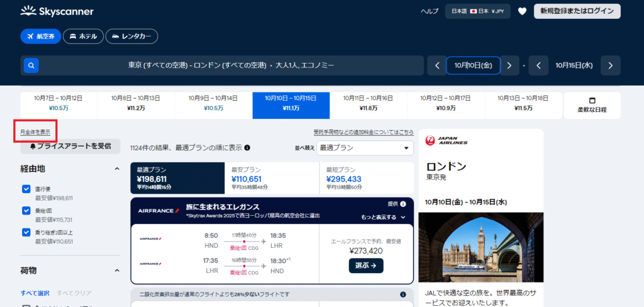Click return date 10月15日(水) field
644x307 pixels.
tap(574, 65)
